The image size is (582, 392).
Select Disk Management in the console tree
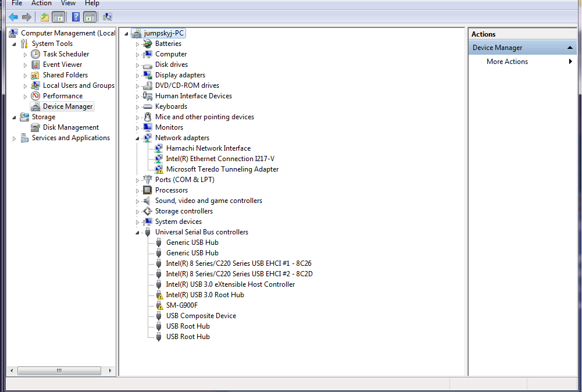[x=71, y=127]
